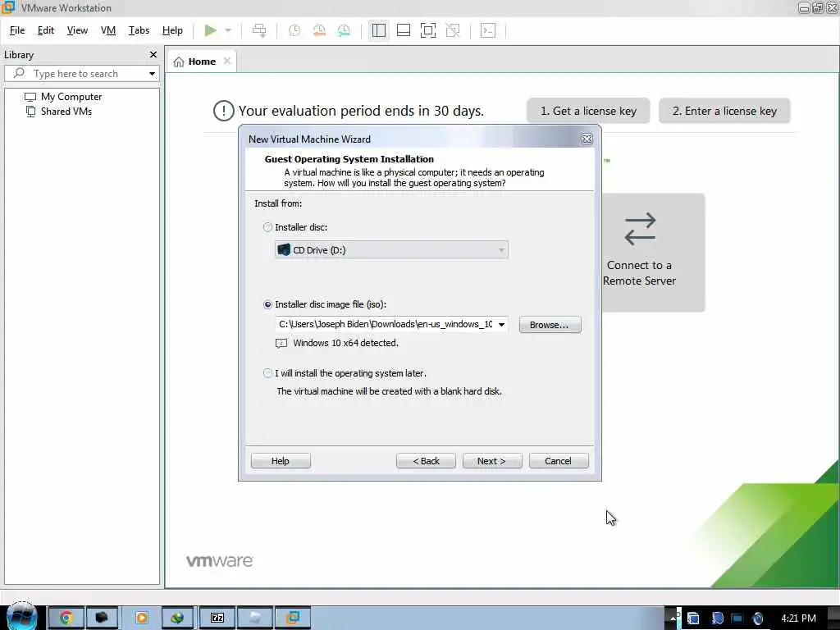Open 7-Zip from the taskbar

pyautogui.click(x=217, y=618)
